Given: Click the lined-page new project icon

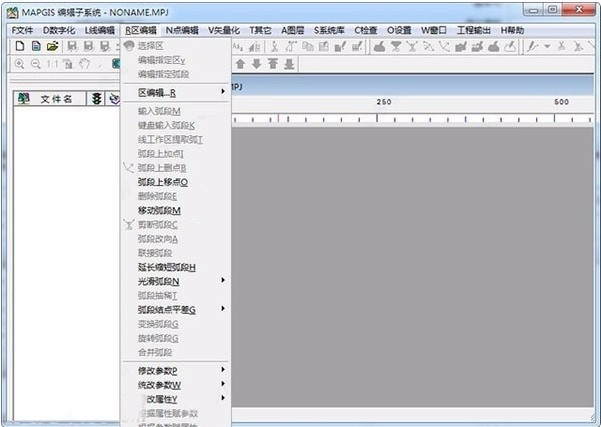Looking at the screenshot, I should [36, 46].
